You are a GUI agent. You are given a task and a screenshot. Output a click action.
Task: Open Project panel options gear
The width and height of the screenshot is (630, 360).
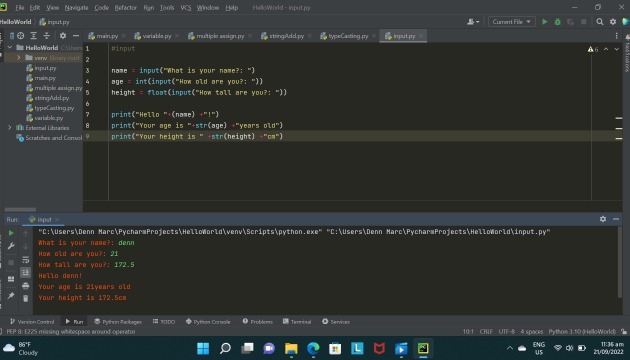[63, 36]
